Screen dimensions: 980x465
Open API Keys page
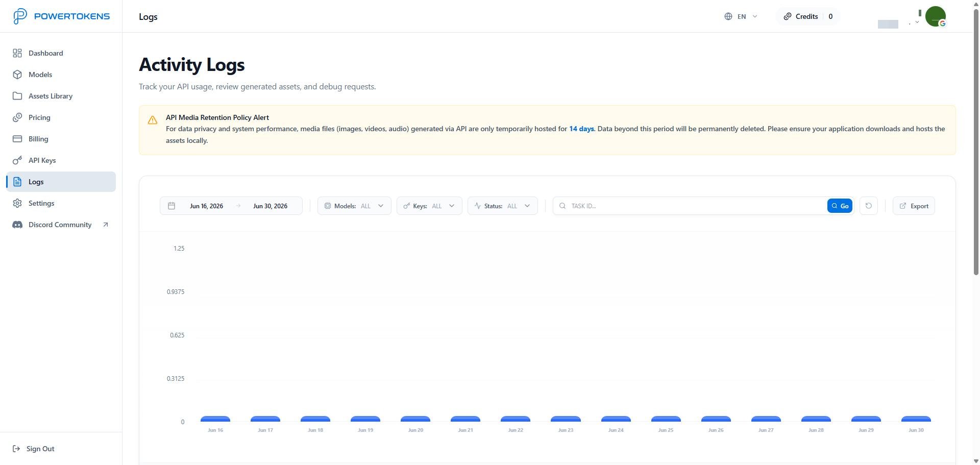(x=61, y=160)
